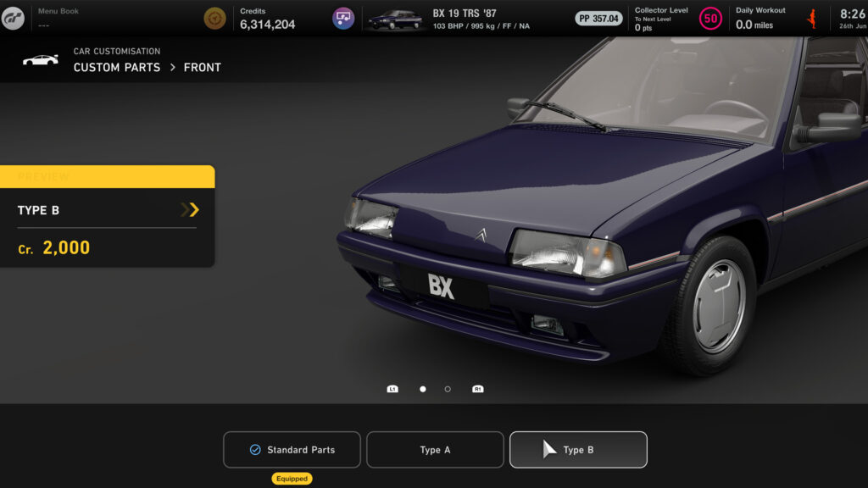Click the Daily Workout runner icon

pyautogui.click(x=812, y=19)
